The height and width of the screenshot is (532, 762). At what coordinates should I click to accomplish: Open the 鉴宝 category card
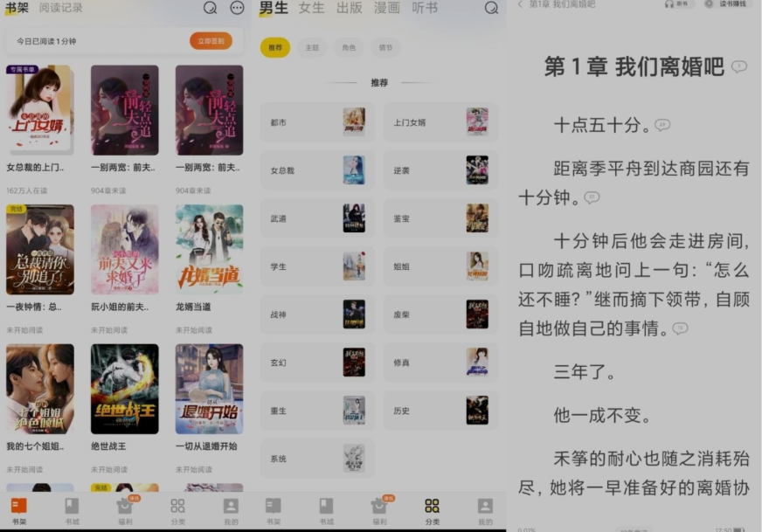coord(440,218)
